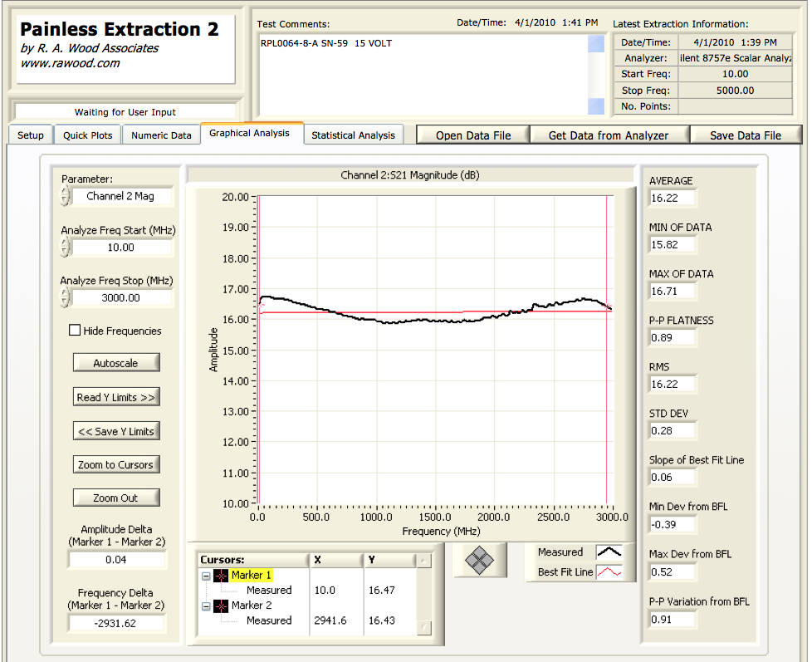This screenshot has height=662, width=812.
Task: Click the P-P Variation from BFL value
Action: click(673, 619)
